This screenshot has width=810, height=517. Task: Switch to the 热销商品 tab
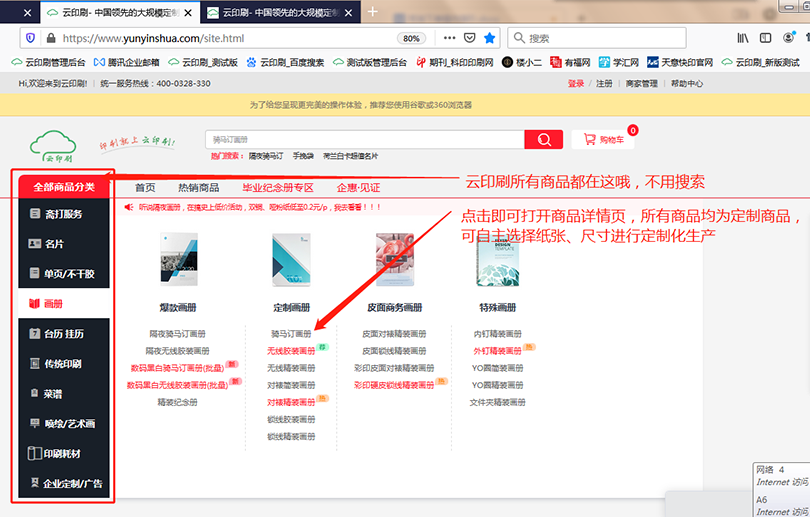198,187
